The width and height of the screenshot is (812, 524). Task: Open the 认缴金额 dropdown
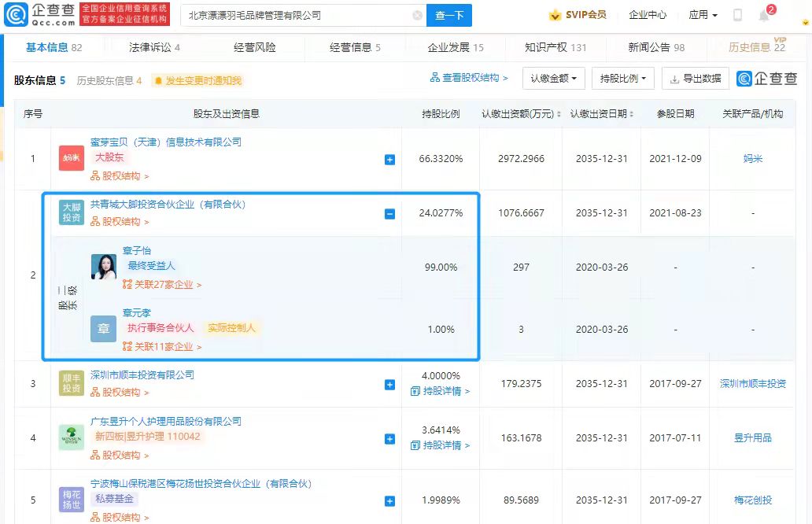point(554,78)
